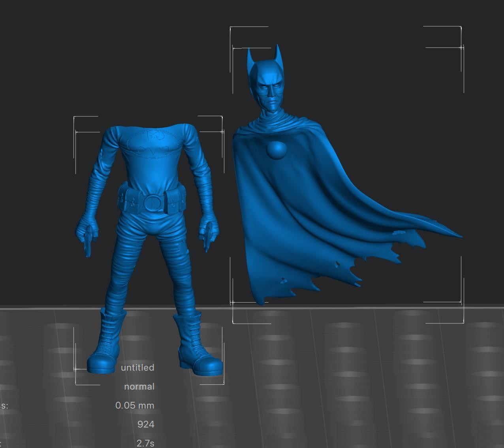504x448 pixels.
Task: Click the '924' layer count value
Action: point(146,424)
